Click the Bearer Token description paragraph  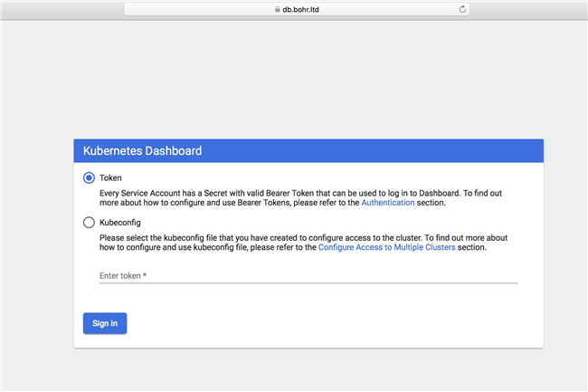coord(300,197)
